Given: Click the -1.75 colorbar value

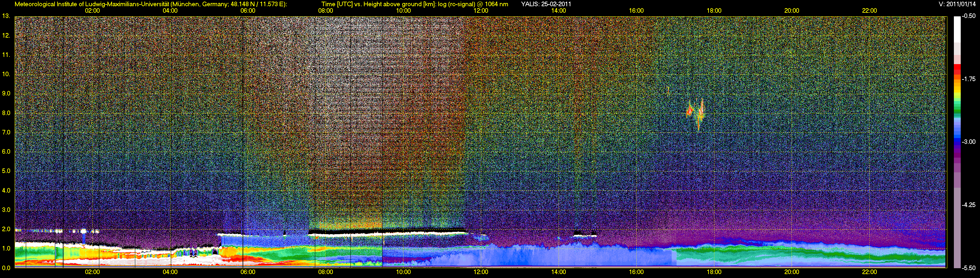Looking at the screenshot, I should pyautogui.click(x=969, y=79).
